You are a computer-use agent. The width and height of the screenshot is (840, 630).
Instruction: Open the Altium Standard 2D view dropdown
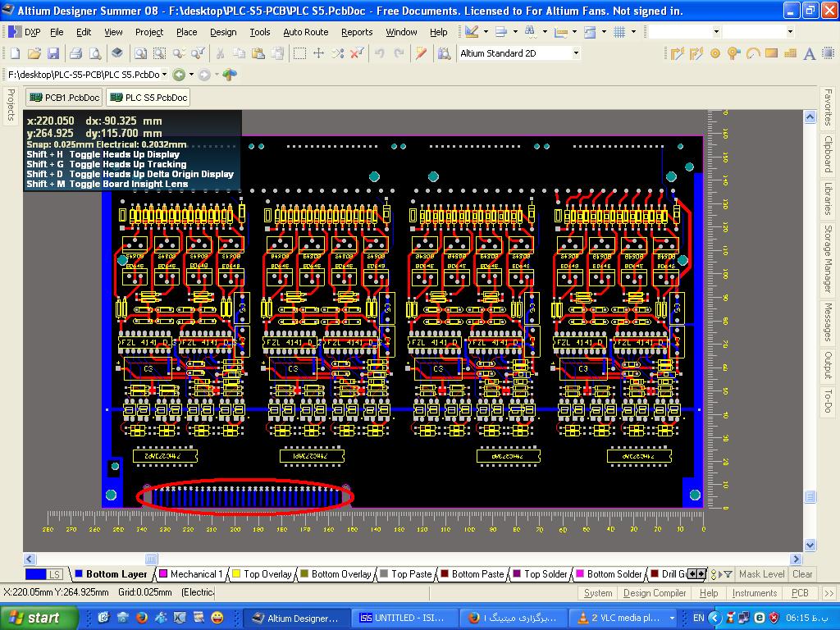pyautogui.click(x=576, y=53)
